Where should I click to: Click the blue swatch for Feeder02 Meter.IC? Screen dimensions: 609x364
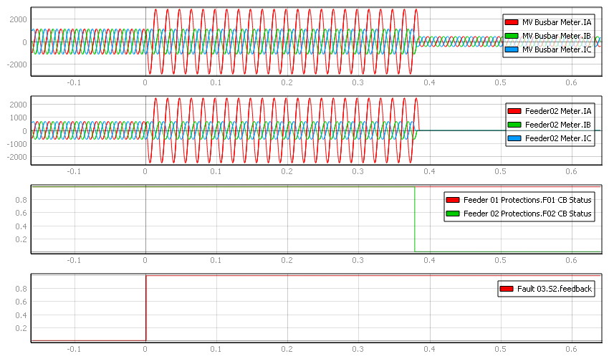[x=514, y=138]
